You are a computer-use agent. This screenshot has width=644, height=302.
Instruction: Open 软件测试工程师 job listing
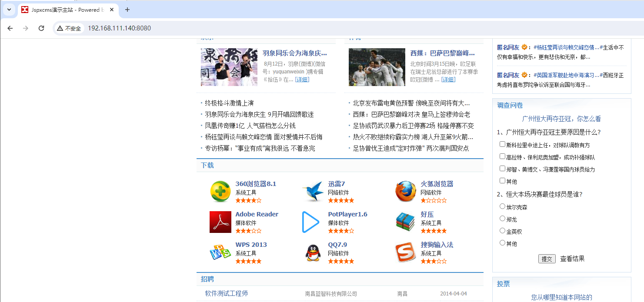pos(227,293)
